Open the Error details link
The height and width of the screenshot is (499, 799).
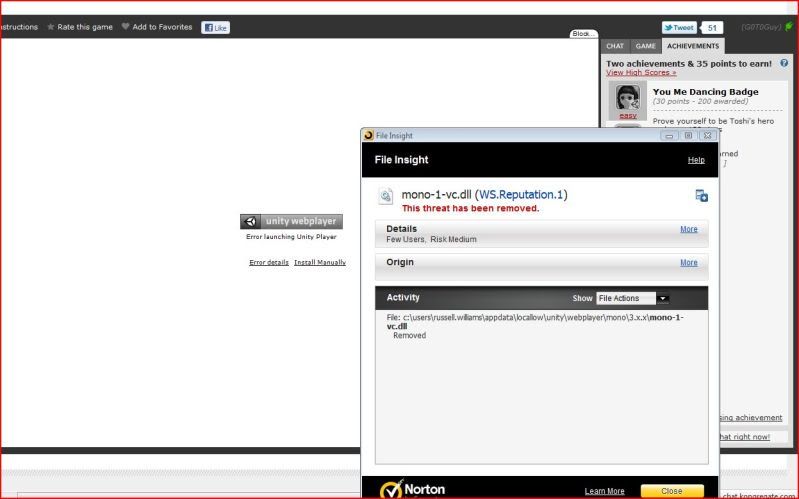(269, 262)
